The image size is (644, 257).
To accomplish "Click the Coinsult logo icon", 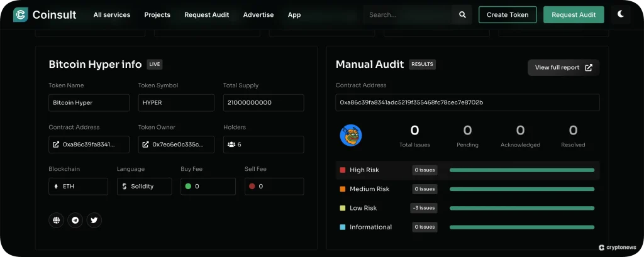I will pos(21,15).
